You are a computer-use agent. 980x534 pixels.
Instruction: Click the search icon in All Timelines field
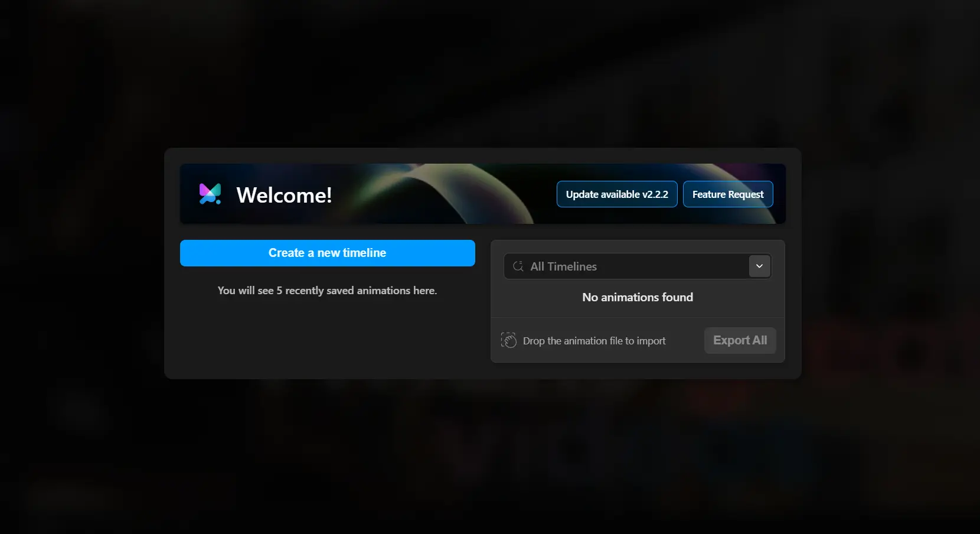click(518, 266)
